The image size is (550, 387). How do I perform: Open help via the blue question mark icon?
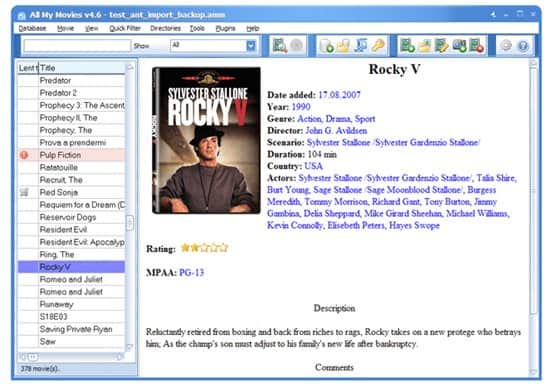(523, 46)
